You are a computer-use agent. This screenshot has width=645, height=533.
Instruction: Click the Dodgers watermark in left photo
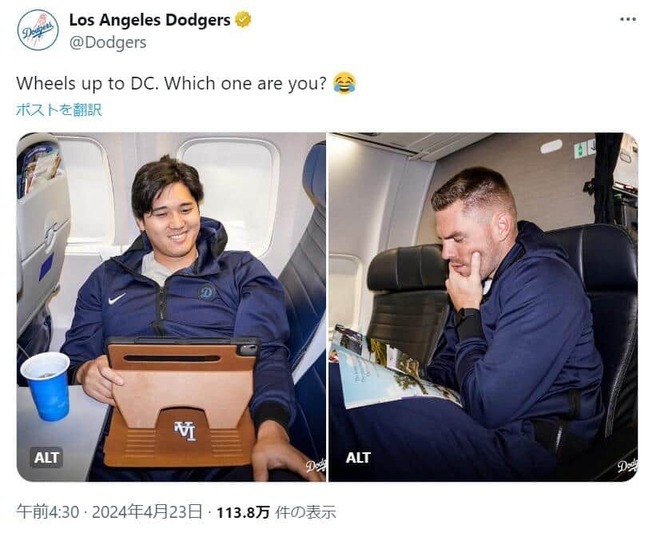pos(316,466)
